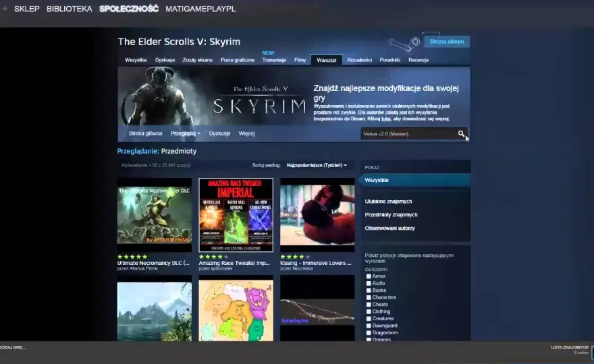This screenshot has height=364, width=594.
Task: Open the Ultimate Necromancer DLC thumbnail
Action: click(154, 215)
